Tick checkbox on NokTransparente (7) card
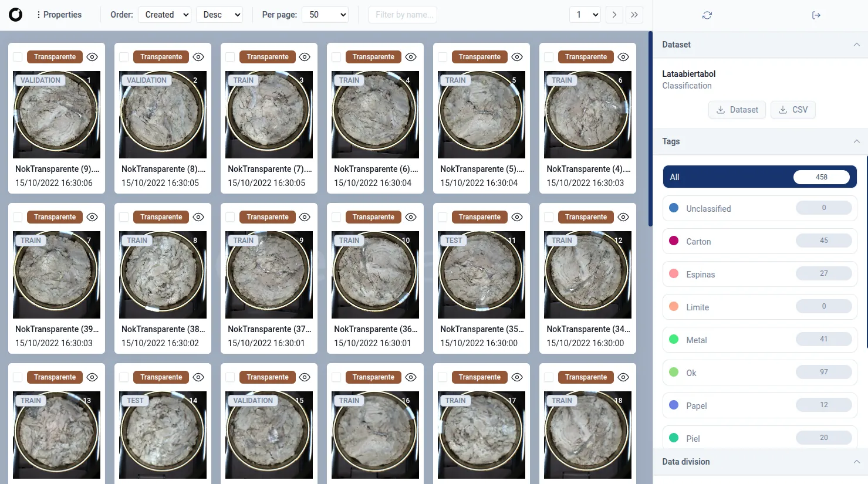Screen dimensions: 868x484 coord(230,57)
